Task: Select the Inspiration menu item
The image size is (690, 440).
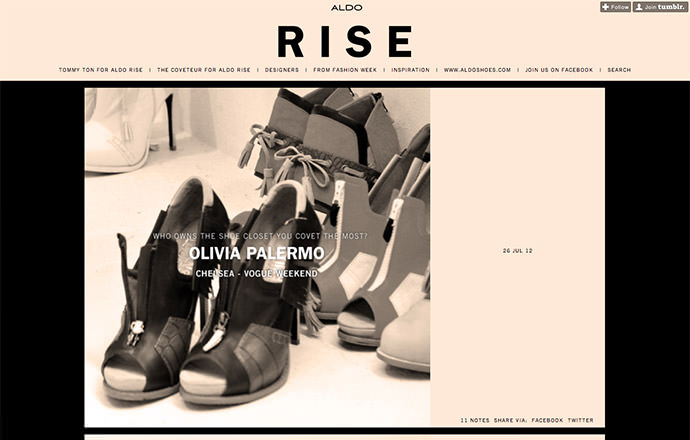Action: point(411,70)
